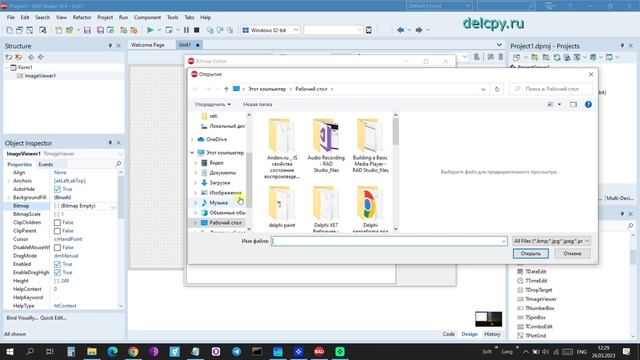Open Telegram from the taskbar
The height and width of the screenshot is (360, 640).
[236, 351]
